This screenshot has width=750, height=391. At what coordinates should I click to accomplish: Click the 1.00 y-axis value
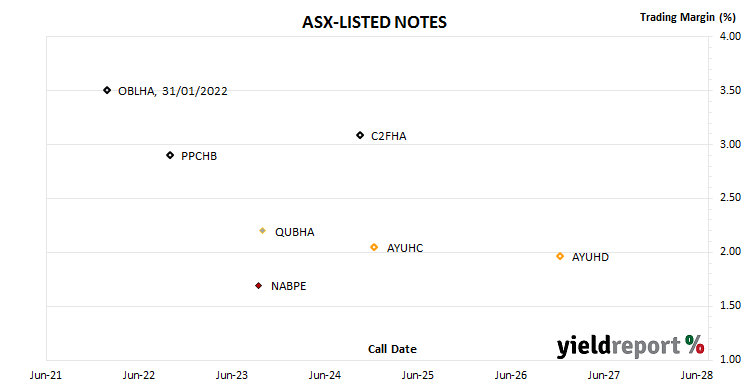pyautogui.click(x=730, y=359)
